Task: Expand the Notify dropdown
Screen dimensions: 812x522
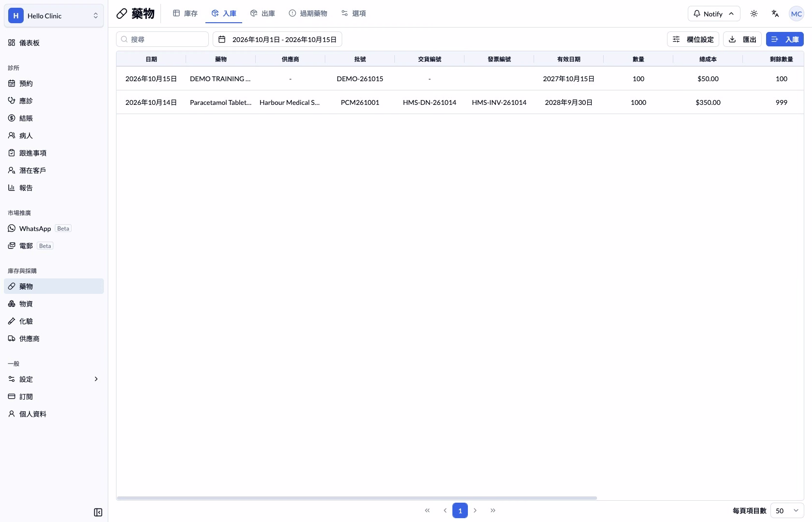Action: point(714,14)
